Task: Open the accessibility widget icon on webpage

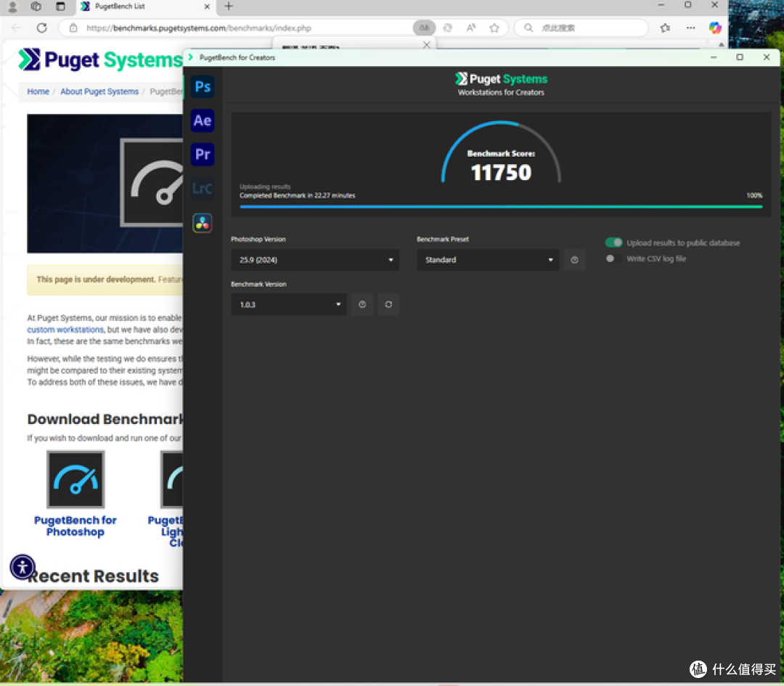Action: pos(23,567)
